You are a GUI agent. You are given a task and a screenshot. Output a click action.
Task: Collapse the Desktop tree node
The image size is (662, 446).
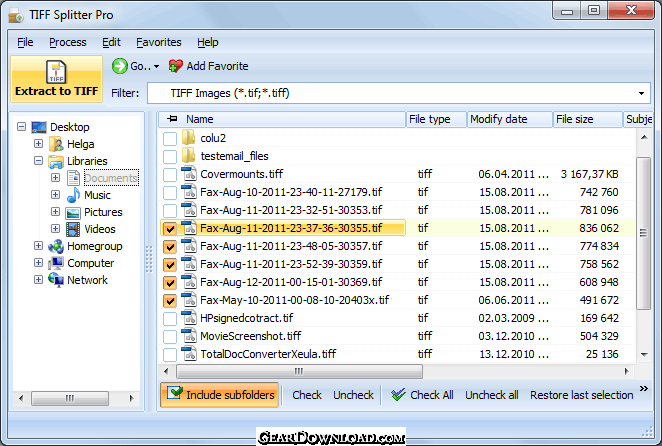tap(21, 127)
